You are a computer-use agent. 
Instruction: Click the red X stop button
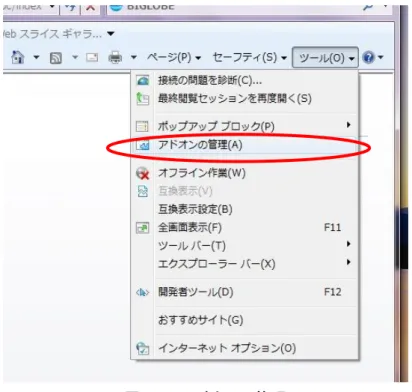[x=90, y=8]
